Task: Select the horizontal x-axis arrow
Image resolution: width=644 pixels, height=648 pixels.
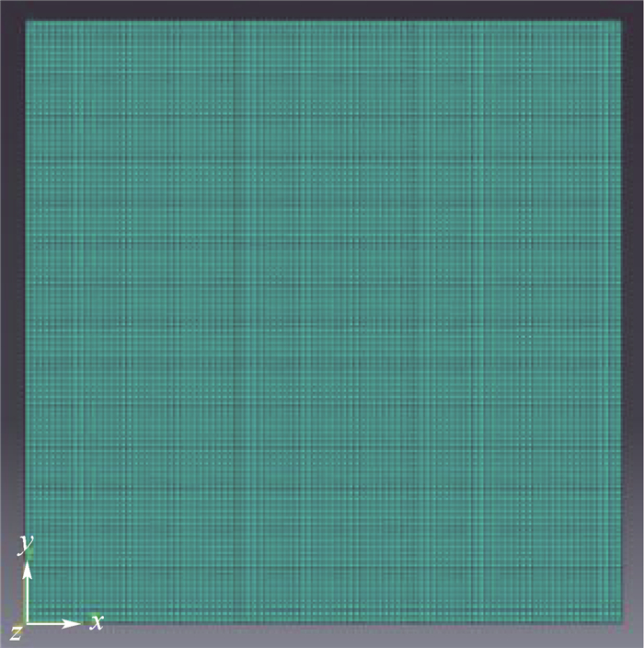Action: pyautogui.click(x=55, y=623)
